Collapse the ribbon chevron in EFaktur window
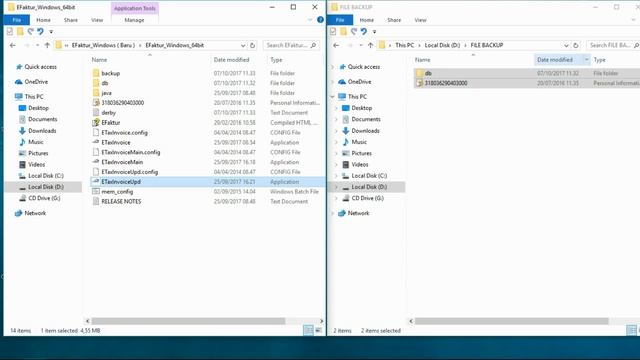Image resolution: width=640 pixels, height=360 pixels. coord(310,20)
